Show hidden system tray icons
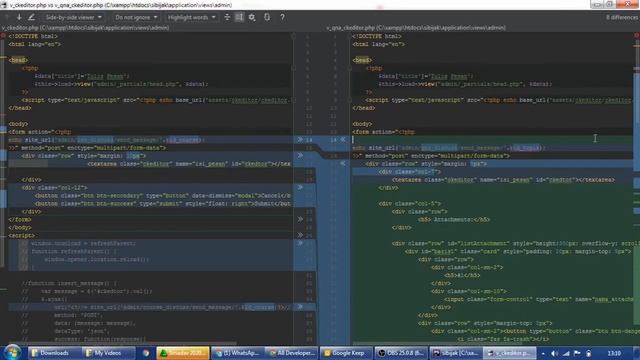The image size is (640, 360). [x=543, y=353]
